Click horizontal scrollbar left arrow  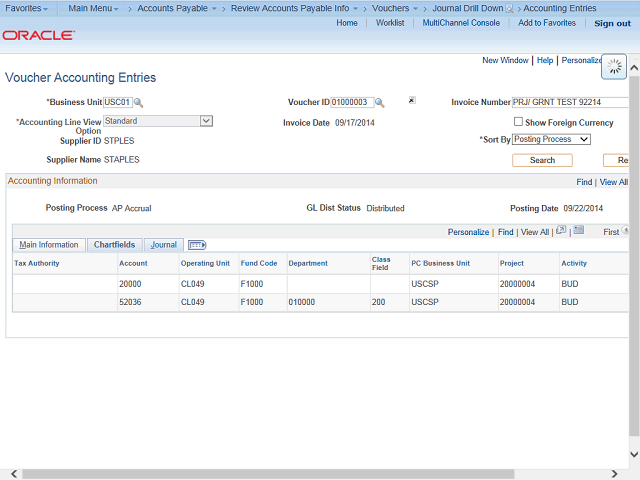tap(14, 474)
